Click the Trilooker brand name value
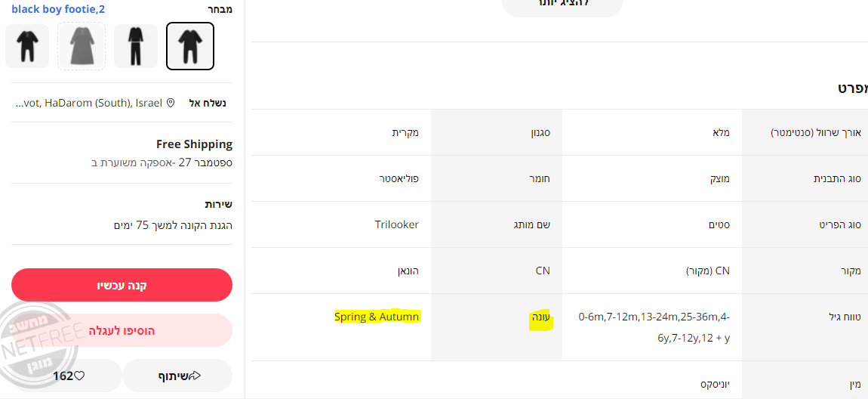This screenshot has width=868, height=399. (x=396, y=224)
